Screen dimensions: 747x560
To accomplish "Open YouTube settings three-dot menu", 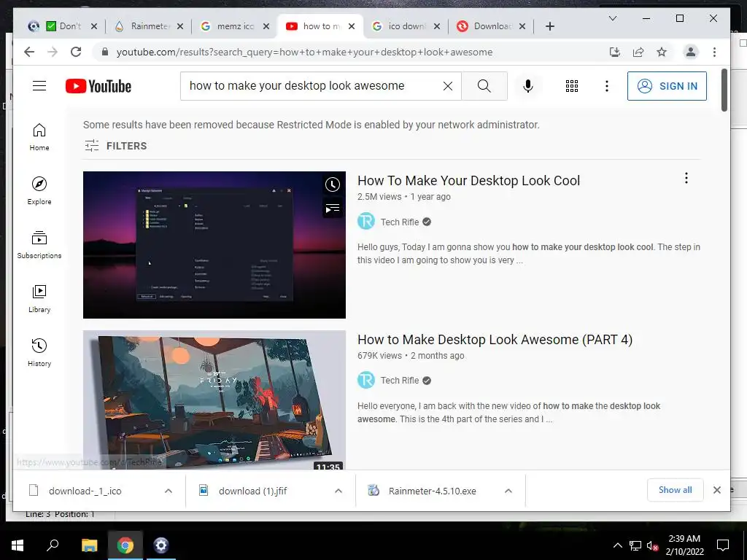I will [606, 86].
